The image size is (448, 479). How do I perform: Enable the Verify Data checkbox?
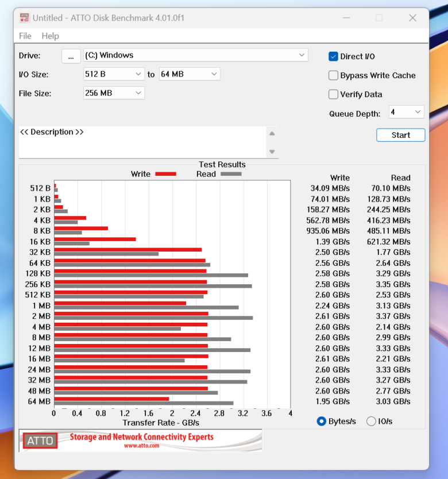[333, 94]
